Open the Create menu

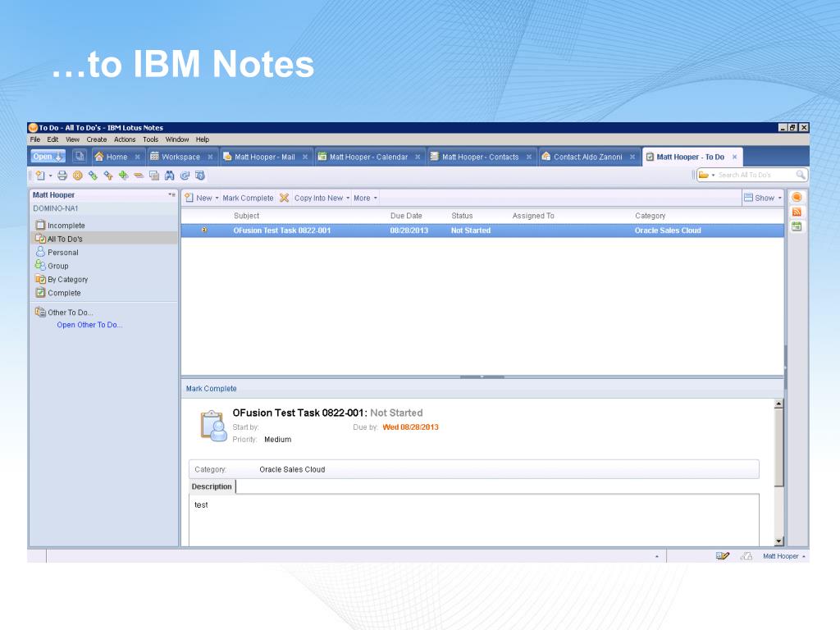(x=97, y=139)
